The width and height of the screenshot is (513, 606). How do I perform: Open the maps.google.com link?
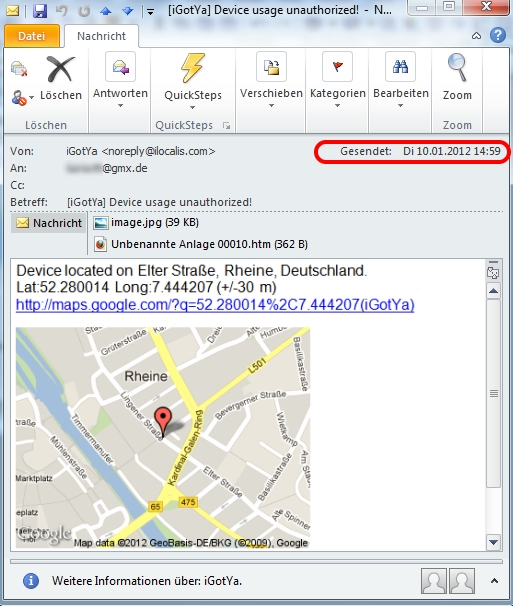tap(215, 305)
